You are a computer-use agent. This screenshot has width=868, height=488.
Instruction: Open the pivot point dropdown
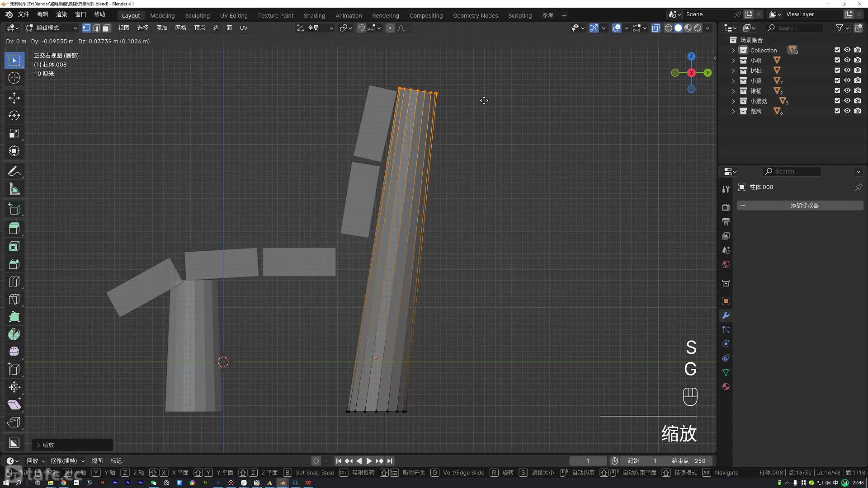coord(346,28)
